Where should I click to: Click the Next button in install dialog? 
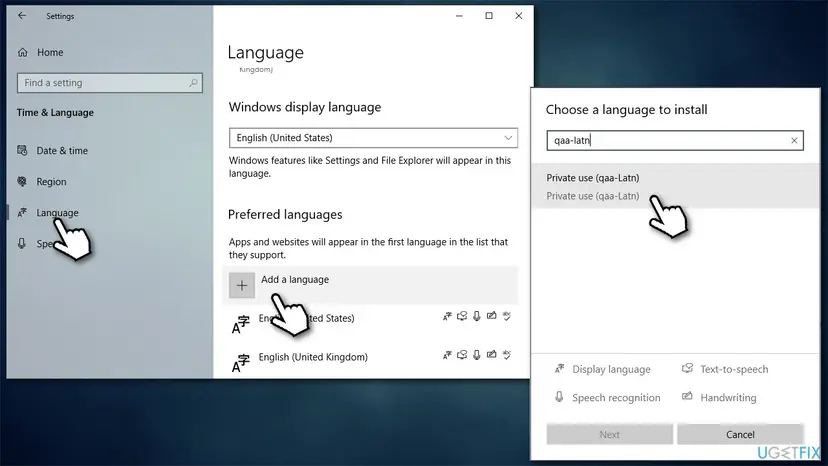click(x=609, y=434)
